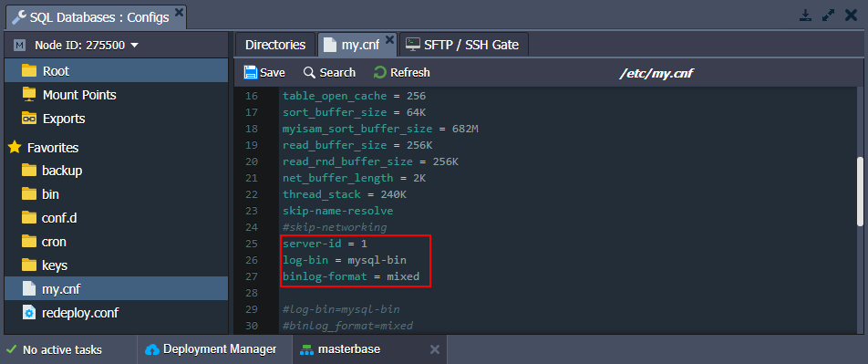Refresh the file contents

tap(402, 73)
